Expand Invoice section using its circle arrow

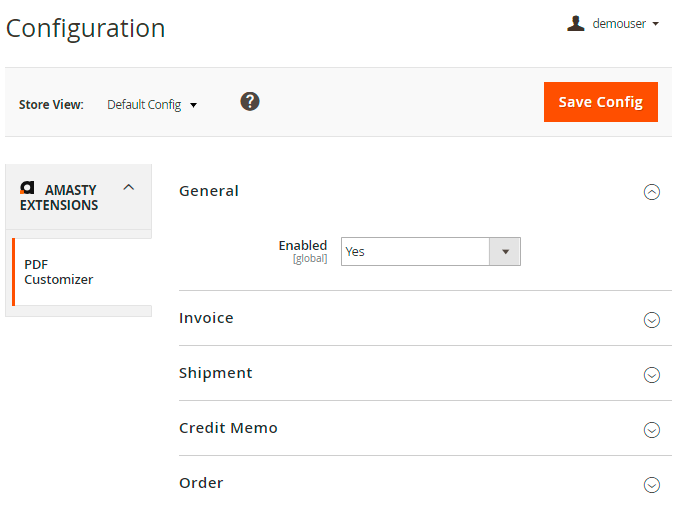(x=652, y=320)
